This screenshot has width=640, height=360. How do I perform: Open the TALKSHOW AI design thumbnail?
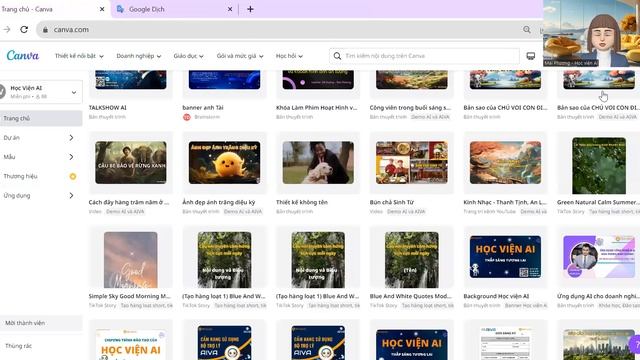pos(131,80)
